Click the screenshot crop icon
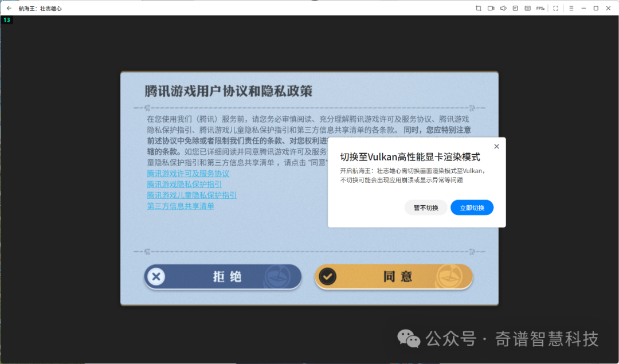The image size is (619, 364). pos(479,8)
